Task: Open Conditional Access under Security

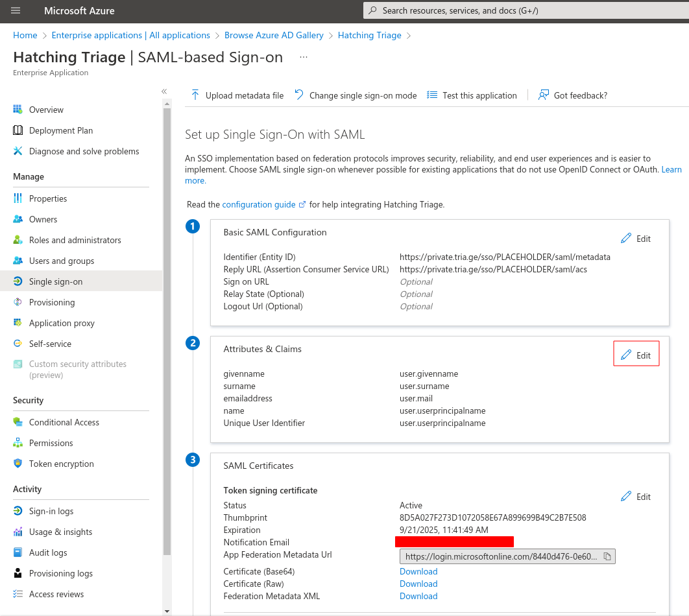Action: coord(64,422)
